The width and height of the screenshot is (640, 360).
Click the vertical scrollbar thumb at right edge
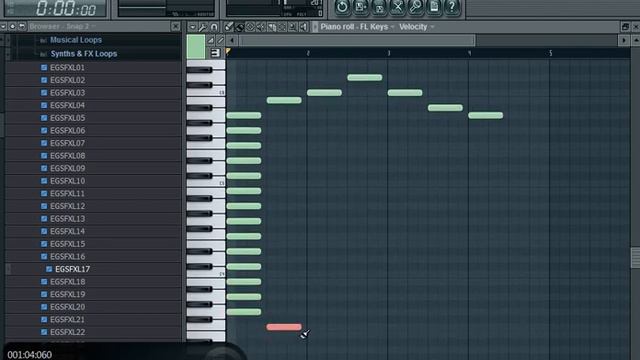tap(636, 258)
